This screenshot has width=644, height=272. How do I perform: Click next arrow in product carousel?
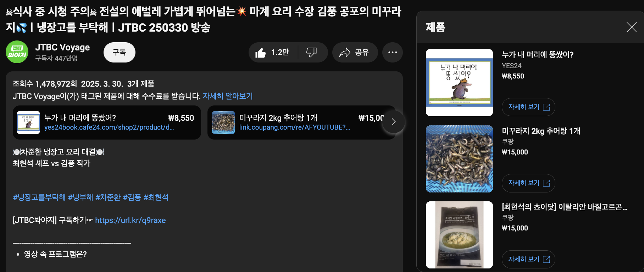pos(393,122)
